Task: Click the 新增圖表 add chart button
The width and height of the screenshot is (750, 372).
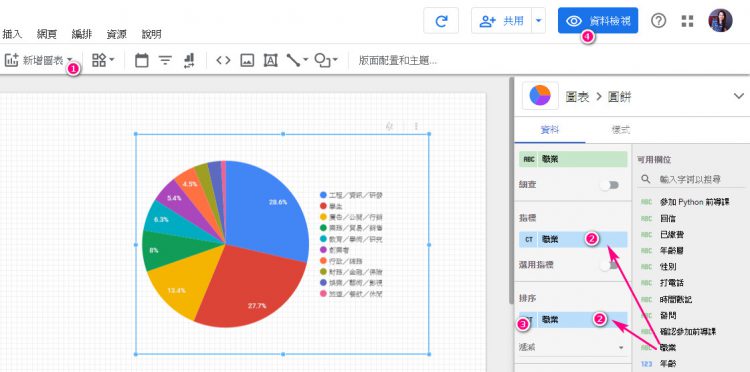Action: coord(38,60)
